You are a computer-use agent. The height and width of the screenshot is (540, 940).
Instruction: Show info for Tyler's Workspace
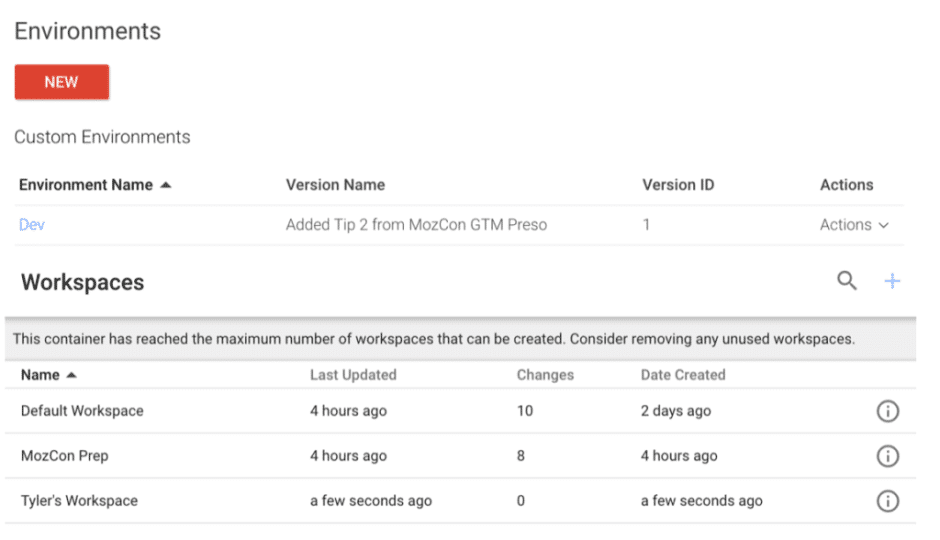887,501
